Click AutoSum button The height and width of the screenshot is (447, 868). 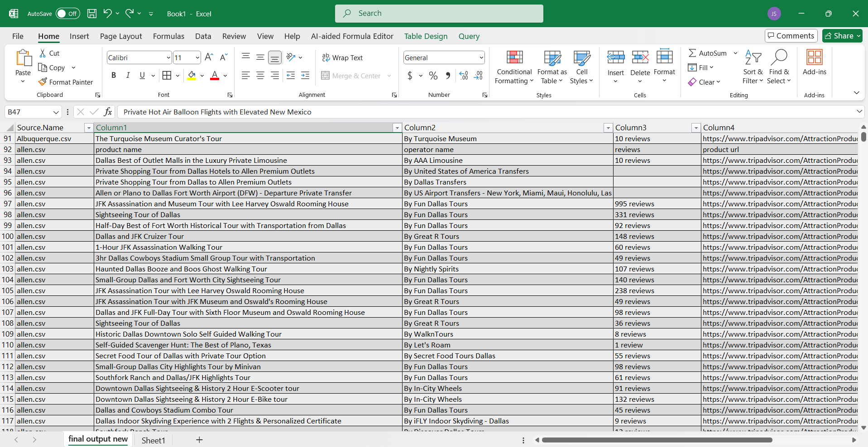[x=707, y=53]
